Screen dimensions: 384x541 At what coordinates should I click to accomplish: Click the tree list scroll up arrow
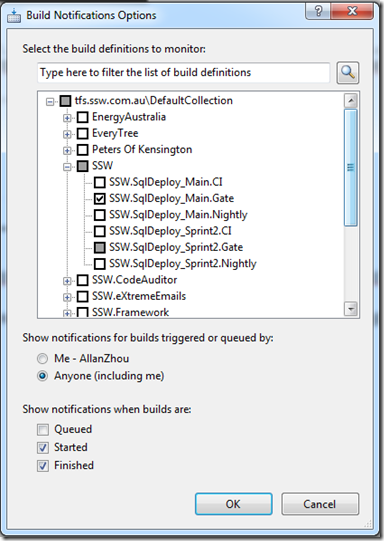[x=351, y=101]
